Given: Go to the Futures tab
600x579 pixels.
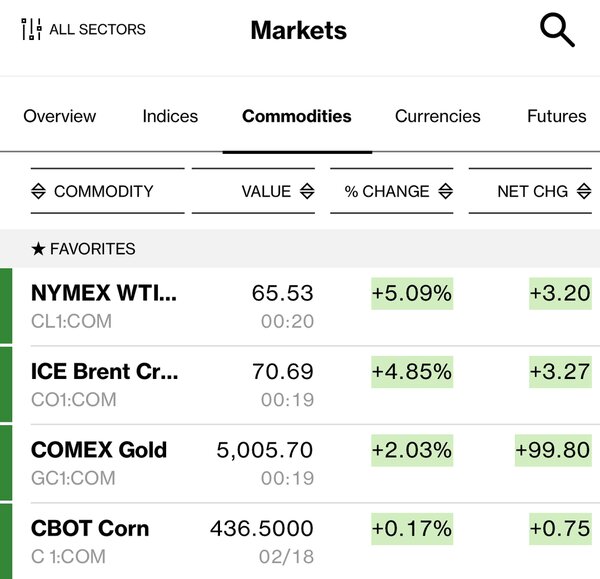Looking at the screenshot, I should pyautogui.click(x=557, y=116).
